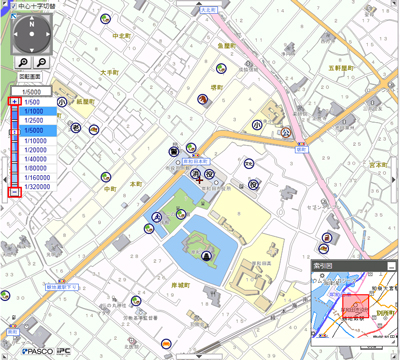The image size is (400, 360).
Task: Click the plus button atop scale slider
Action: point(15,101)
